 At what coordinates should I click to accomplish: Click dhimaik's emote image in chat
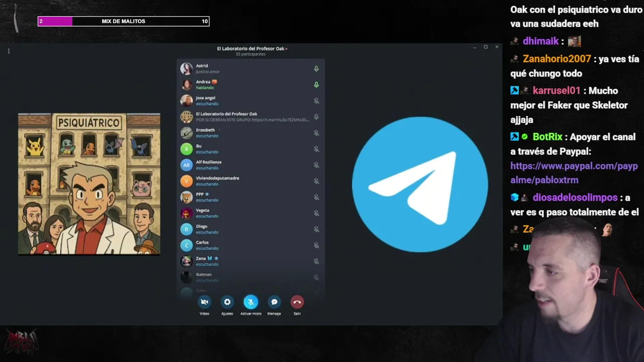[575, 41]
